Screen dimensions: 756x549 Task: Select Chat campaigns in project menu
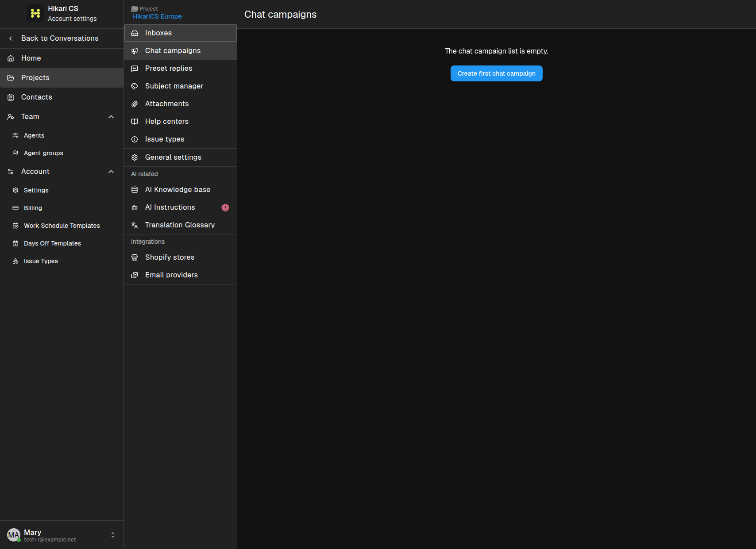coord(180,51)
